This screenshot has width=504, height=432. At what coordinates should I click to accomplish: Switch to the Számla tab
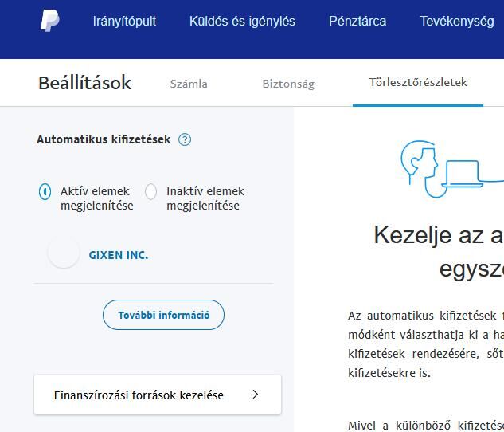click(x=189, y=84)
